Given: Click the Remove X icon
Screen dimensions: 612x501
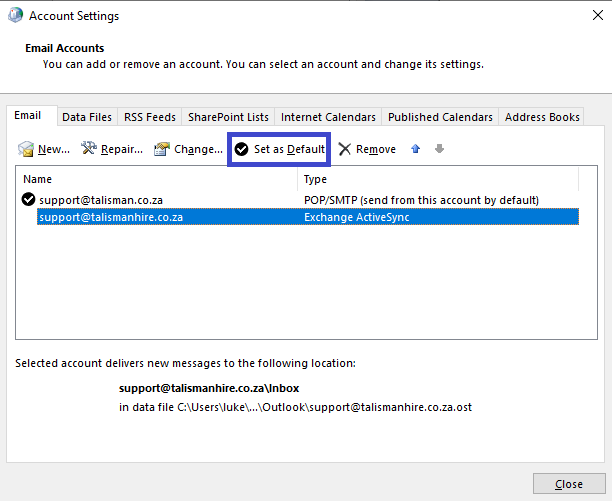Looking at the screenshot, I should point(345,149).
